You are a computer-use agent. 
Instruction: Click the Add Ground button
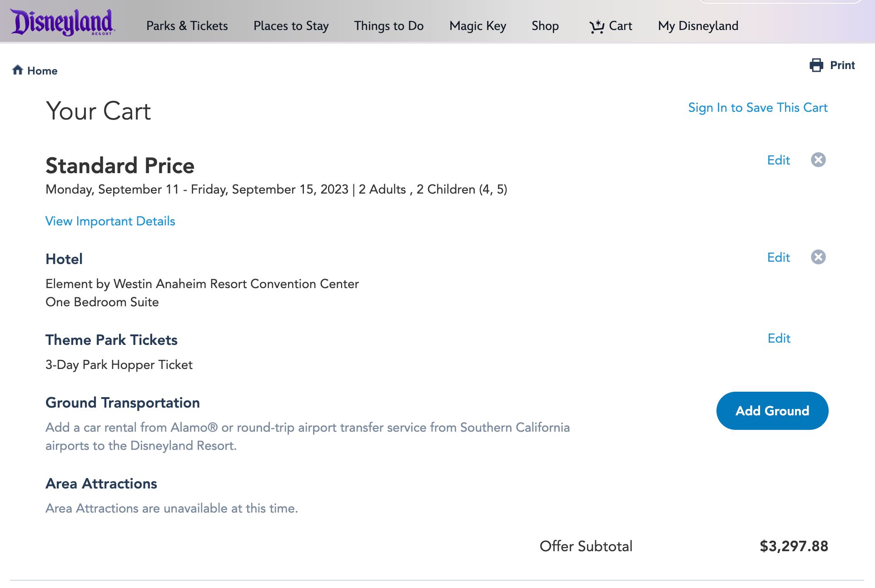pyautogui.click(x=772, y=410)
